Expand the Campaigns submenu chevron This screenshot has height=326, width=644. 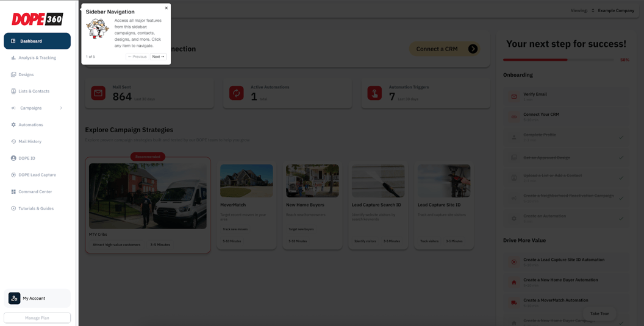click(61, 108)
